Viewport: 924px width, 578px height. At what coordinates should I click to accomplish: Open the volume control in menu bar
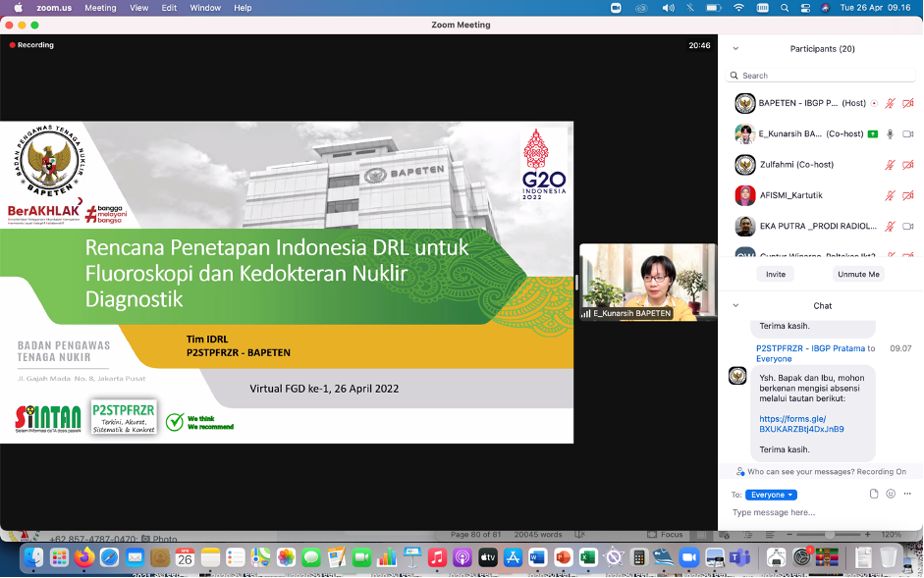click(668, 8)
